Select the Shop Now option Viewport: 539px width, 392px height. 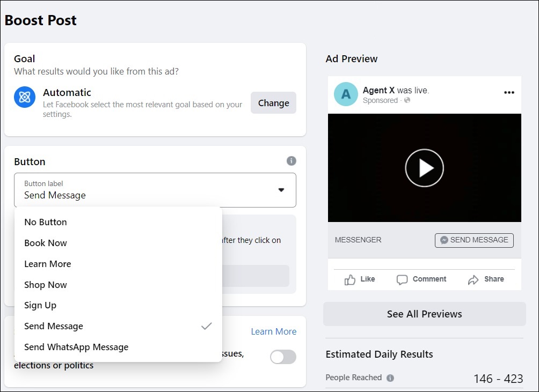click(x=46, y=285)
